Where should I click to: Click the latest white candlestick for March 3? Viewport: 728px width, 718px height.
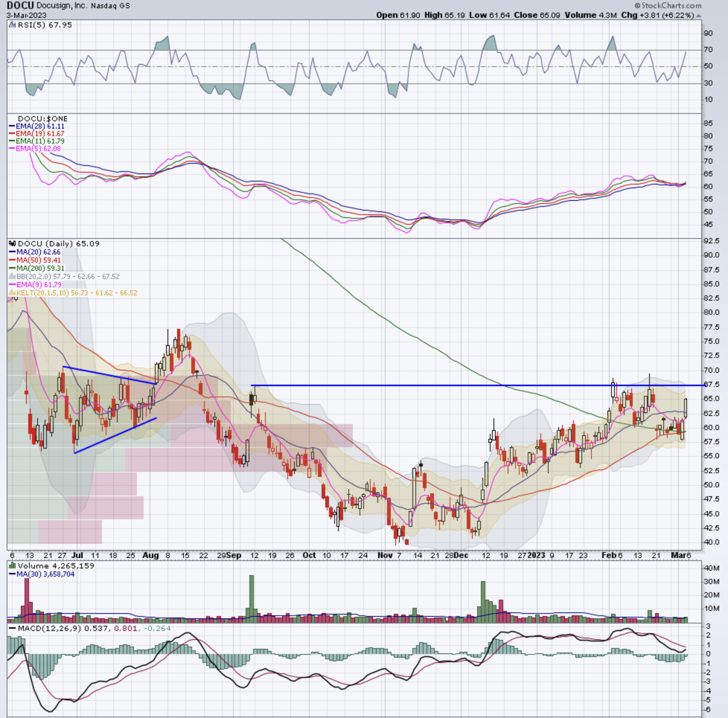pyautogui.click(x=686, y=408)
